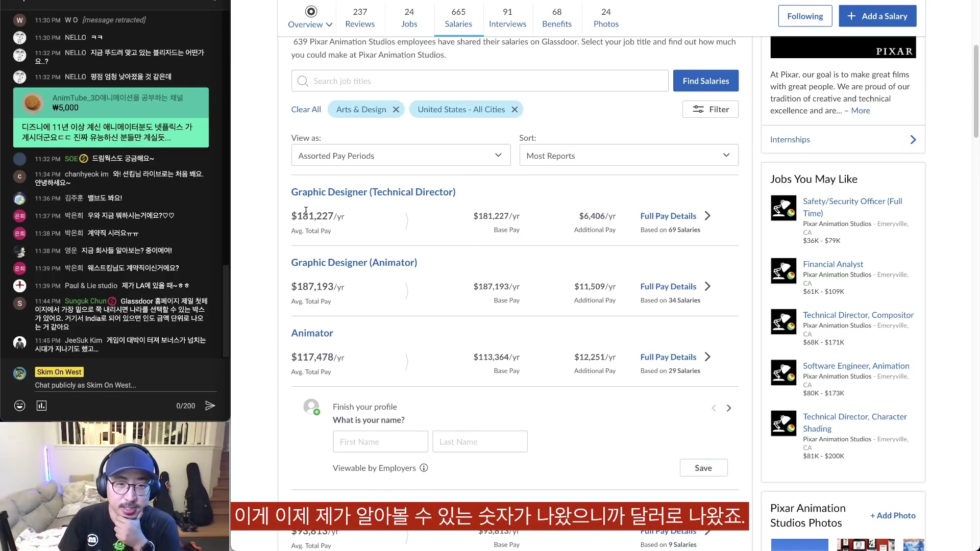The height and width of the screenshot is (551, 980).
Task: Click JeeSuk Kim's avatar in chat
Action: [x=19, y=343]
